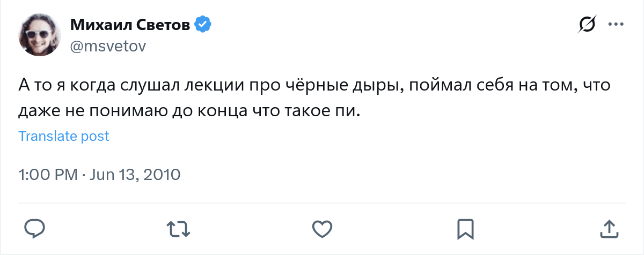The image size is (644, 255).
Task: Open the Михаил Светов profile name
Action: coord(130,25)
